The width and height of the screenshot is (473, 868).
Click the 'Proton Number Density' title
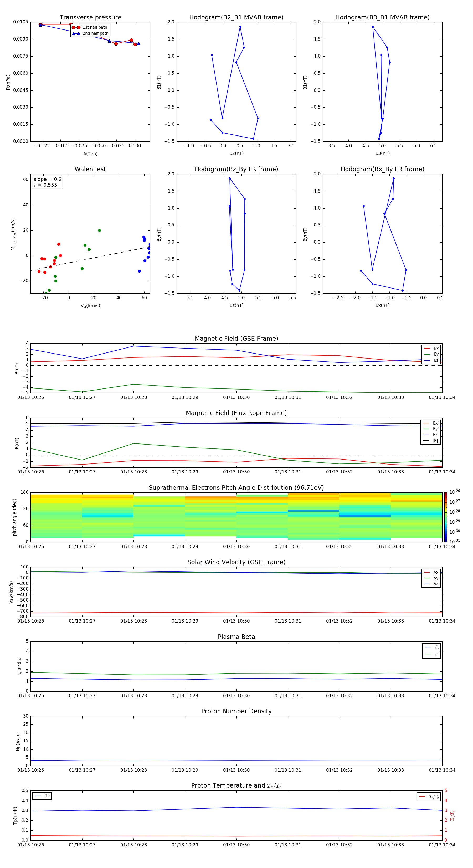tap(236, 711)
